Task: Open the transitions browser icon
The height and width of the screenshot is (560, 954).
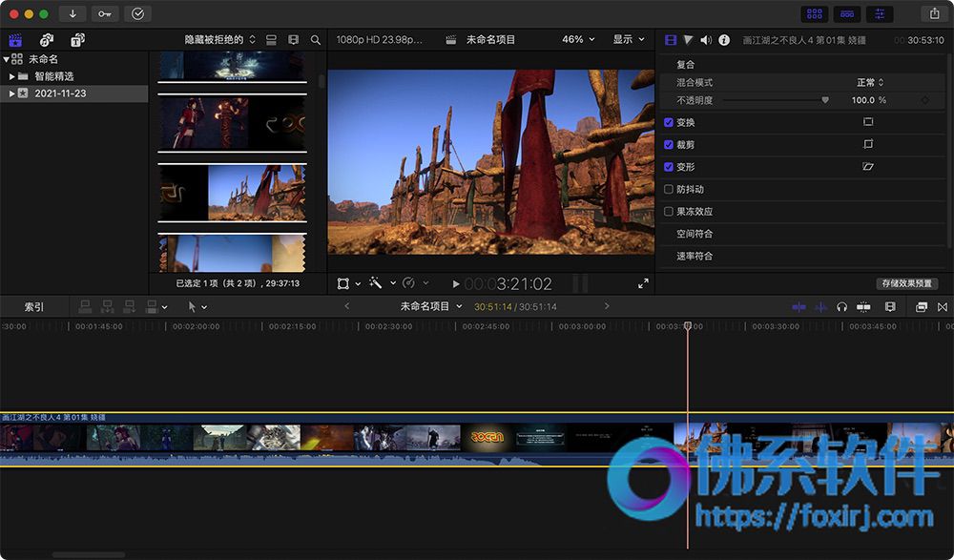Action: pos(943,307)
